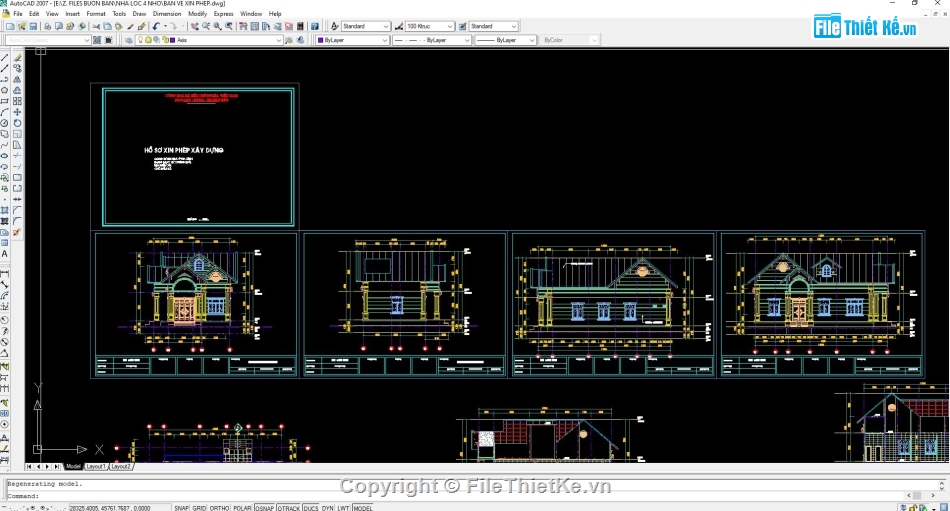
Task: Open the Dimension menu
Action: click(167, 13)
